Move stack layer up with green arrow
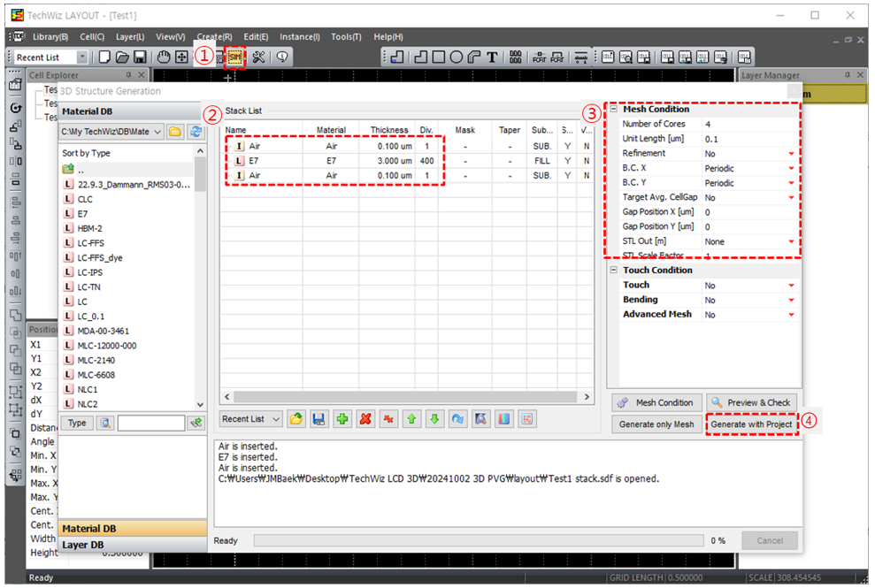This screenshot has height=588, width=875. (411, 419)
